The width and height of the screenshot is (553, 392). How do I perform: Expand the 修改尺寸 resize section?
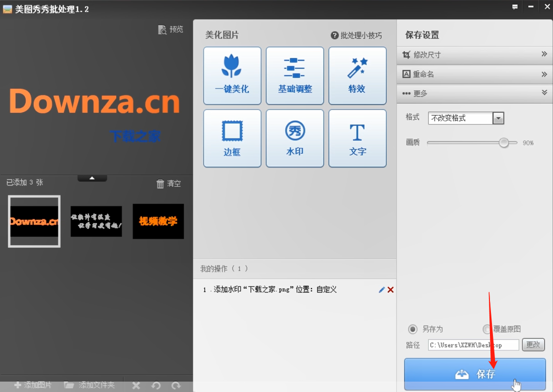[474, 55]
